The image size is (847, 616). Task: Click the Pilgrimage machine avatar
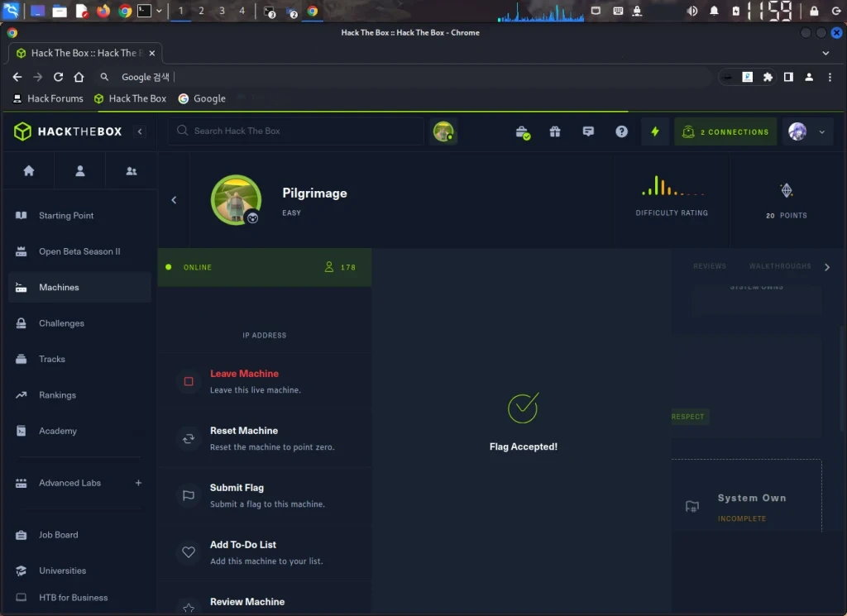tap(236, 200)
